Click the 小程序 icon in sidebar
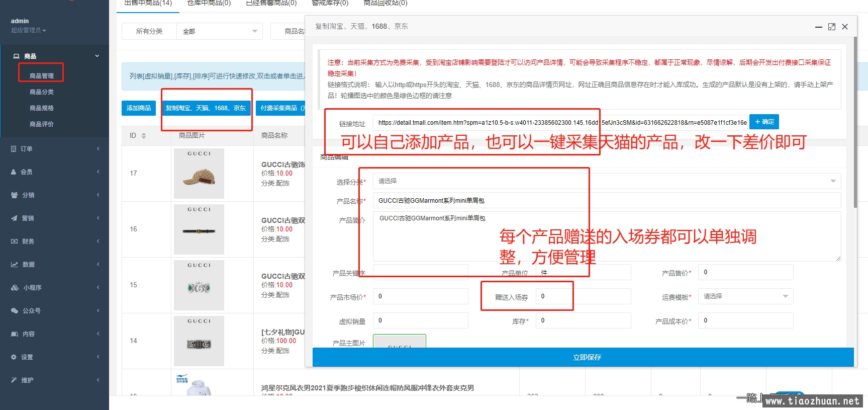This screenshot has height=410, width=868. [x=15, y=288]
